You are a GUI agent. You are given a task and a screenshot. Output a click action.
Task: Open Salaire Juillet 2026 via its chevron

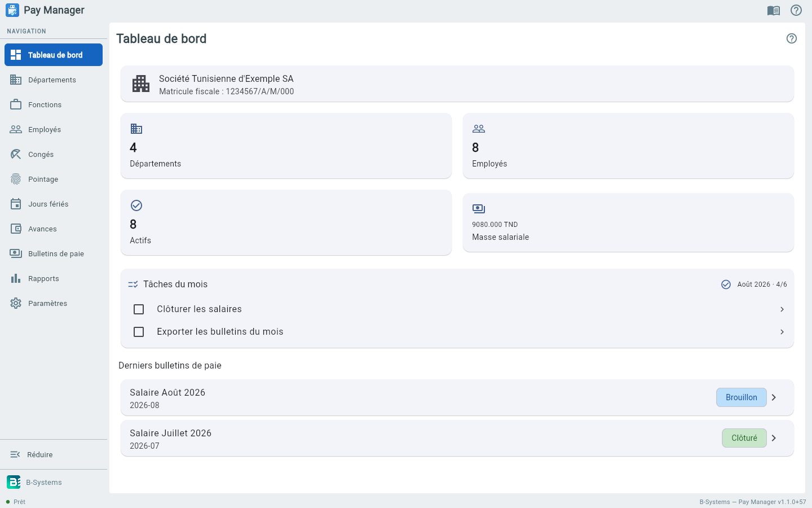click(x=774, y=438)
